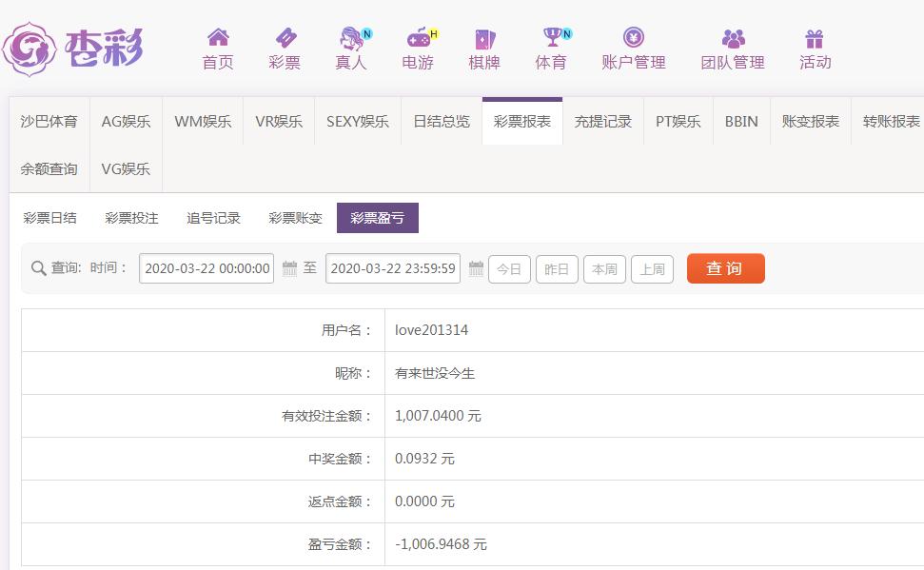Click the 首页 home icon

click(x=218, y=37)
